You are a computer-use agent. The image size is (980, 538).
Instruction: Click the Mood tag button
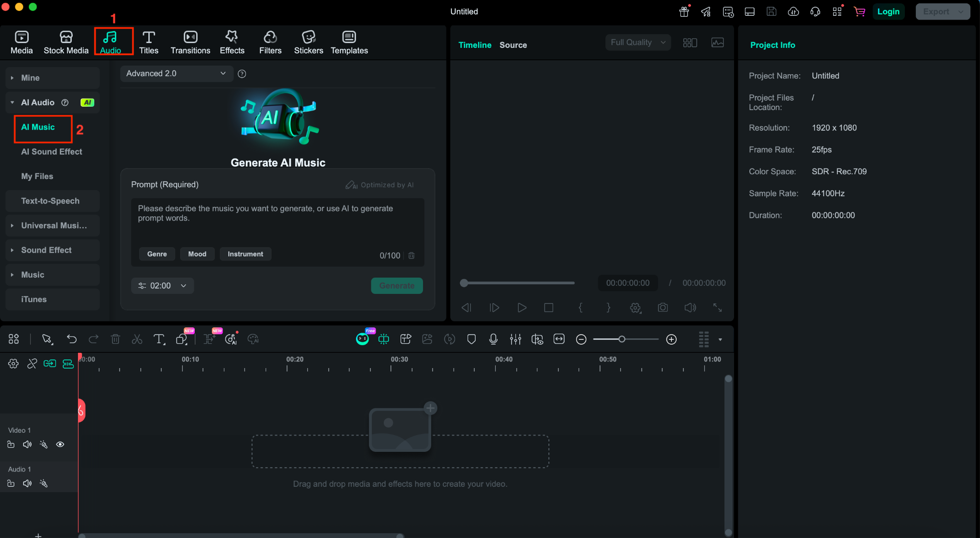[x=197, y=254]
